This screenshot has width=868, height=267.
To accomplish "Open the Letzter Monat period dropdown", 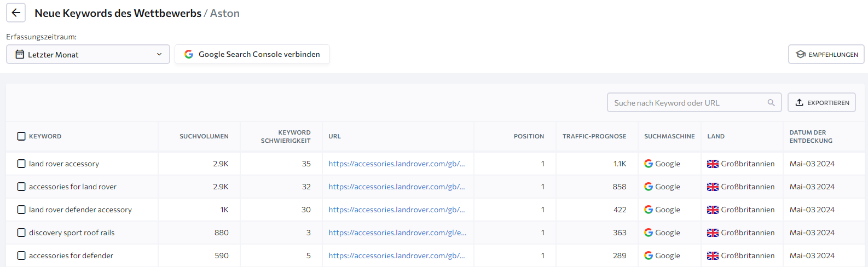I will click(x=88, y=54).
